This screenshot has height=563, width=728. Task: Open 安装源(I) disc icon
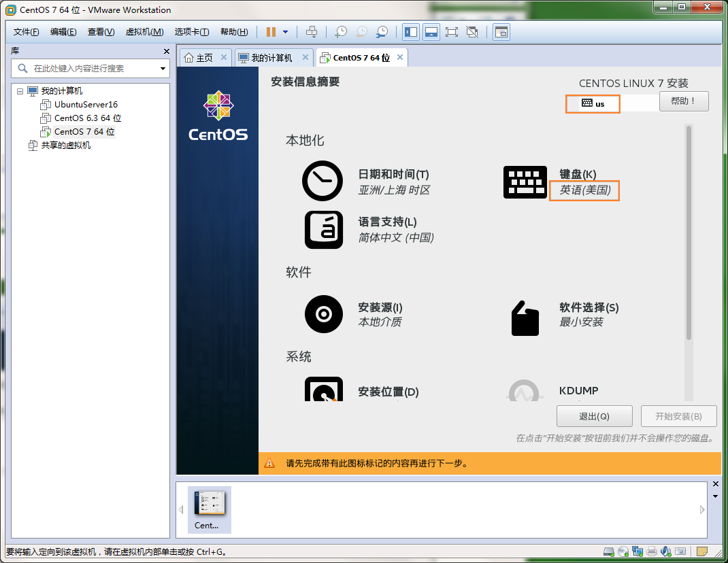click(324, 314)
